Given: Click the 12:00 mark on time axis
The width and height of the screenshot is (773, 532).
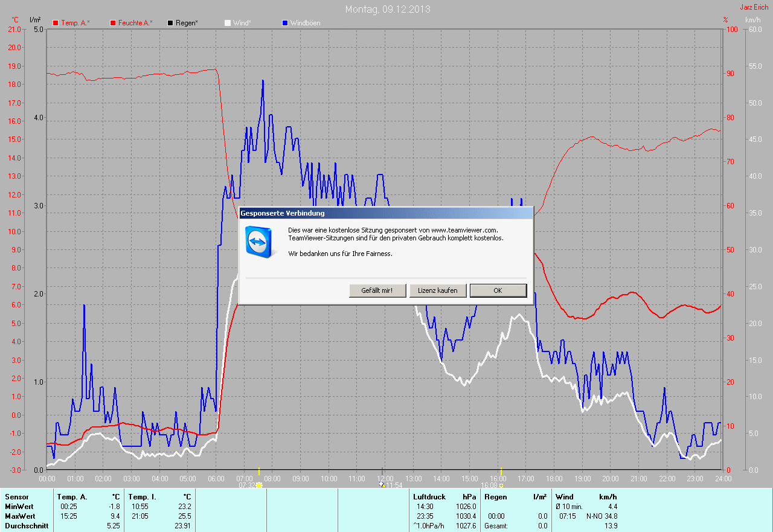Looking at the screenshot, I should click(x=385, y=478).
